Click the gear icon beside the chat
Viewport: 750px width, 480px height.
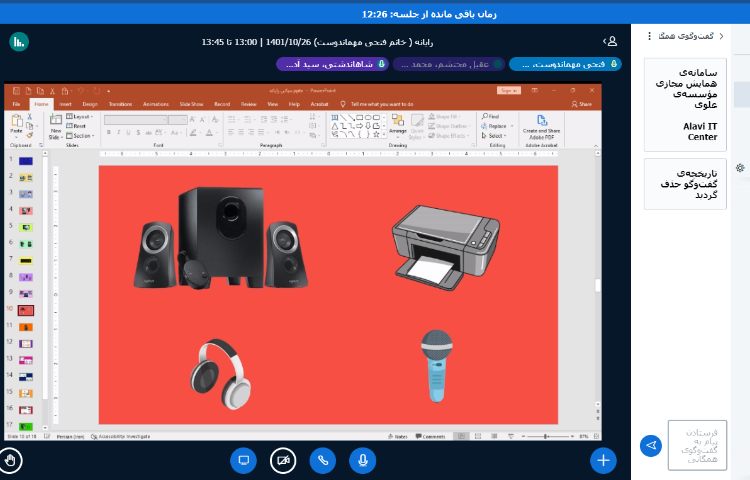[740, 168]
